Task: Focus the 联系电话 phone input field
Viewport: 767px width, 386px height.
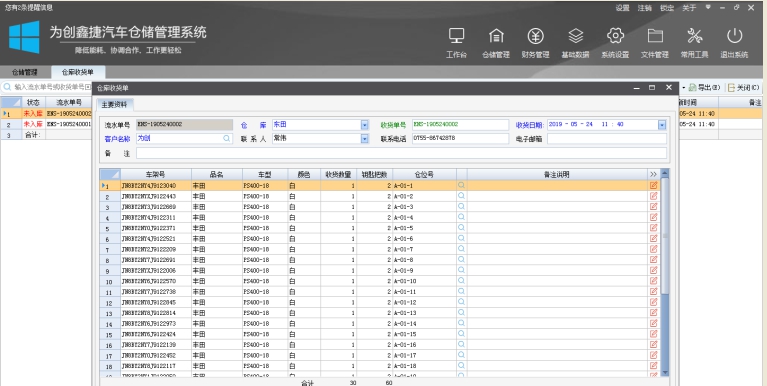Action: coord(460,139)
